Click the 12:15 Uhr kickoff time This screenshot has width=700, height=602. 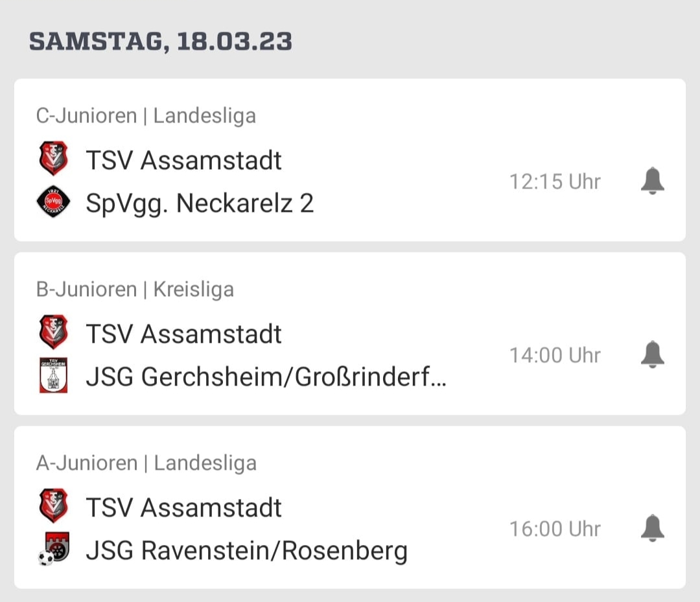point(555,181)
